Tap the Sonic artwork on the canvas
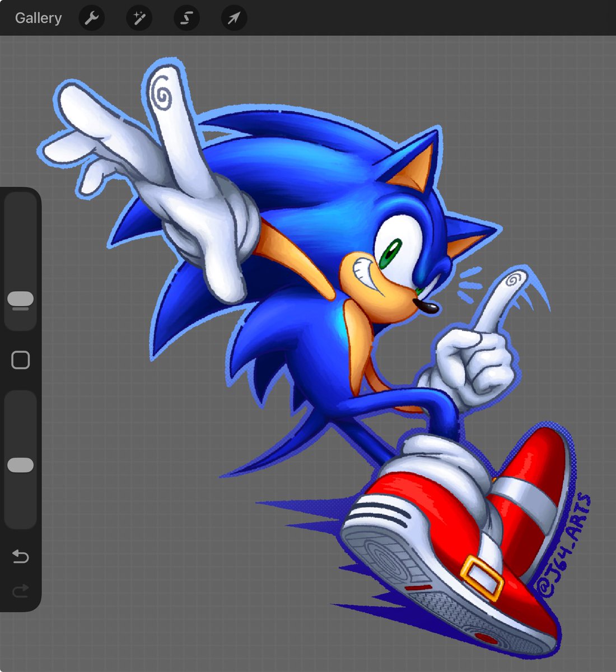The height and width of the screenshot is (672, 616). pos(336,280)
